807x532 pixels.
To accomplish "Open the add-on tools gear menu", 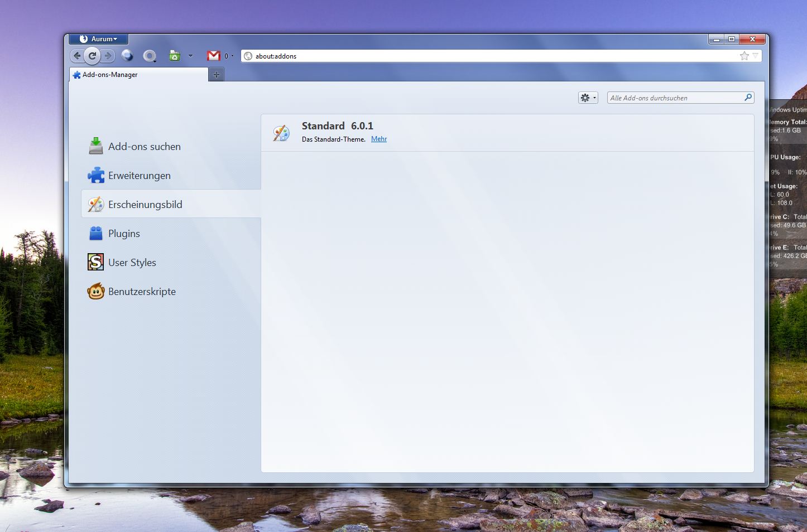I will point(588,98).
